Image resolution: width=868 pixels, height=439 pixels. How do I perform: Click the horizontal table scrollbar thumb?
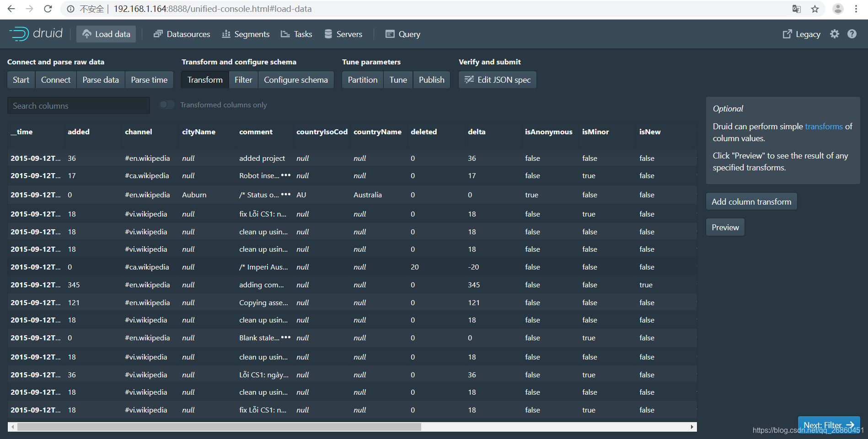click(x=219, y=427)
